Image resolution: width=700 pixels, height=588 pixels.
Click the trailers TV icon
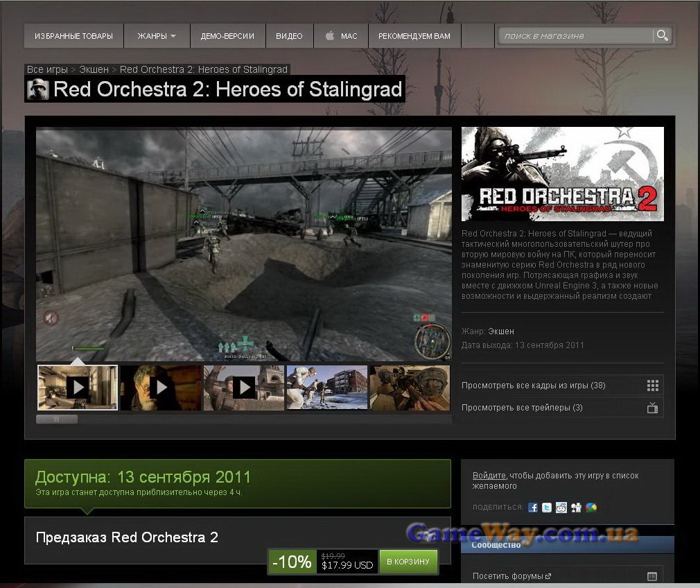651,408
